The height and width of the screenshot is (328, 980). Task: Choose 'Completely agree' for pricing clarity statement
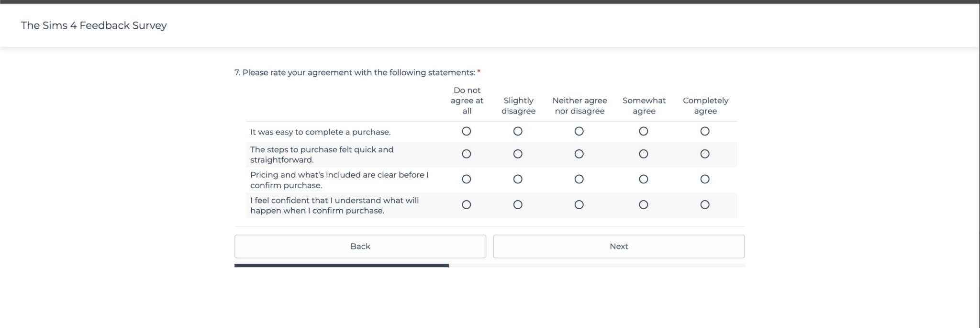(x=705, y=179)
